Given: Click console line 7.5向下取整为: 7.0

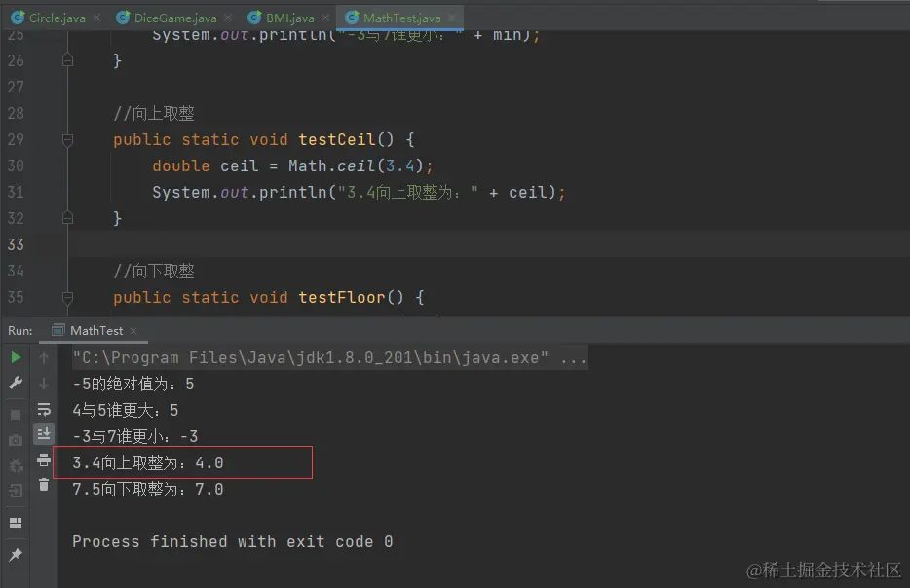Looking at the screenshot, I should tap(148, 489).
